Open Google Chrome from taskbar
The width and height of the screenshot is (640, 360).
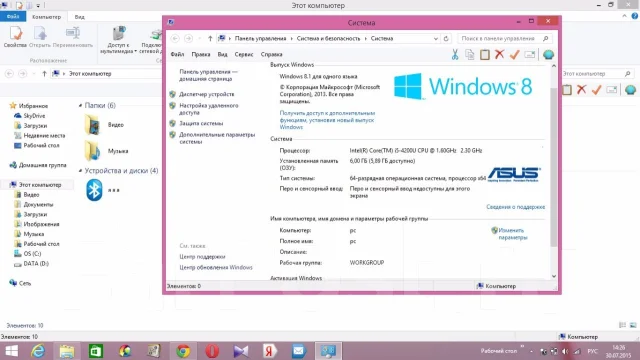coord(183,351)
